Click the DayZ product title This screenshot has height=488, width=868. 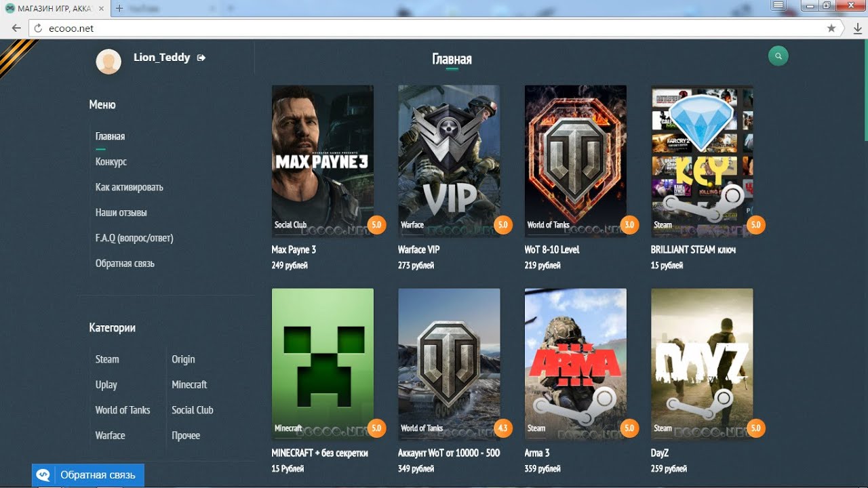tap(660, 453)
